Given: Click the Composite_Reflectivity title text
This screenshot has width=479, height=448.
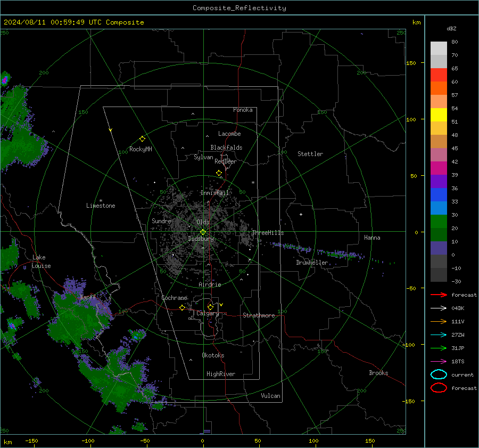Looking at the screenshot, I should click(x=240, y=8).
